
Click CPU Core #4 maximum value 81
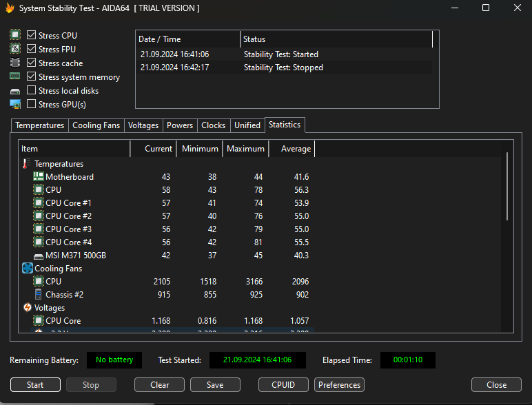click(258, 242)
